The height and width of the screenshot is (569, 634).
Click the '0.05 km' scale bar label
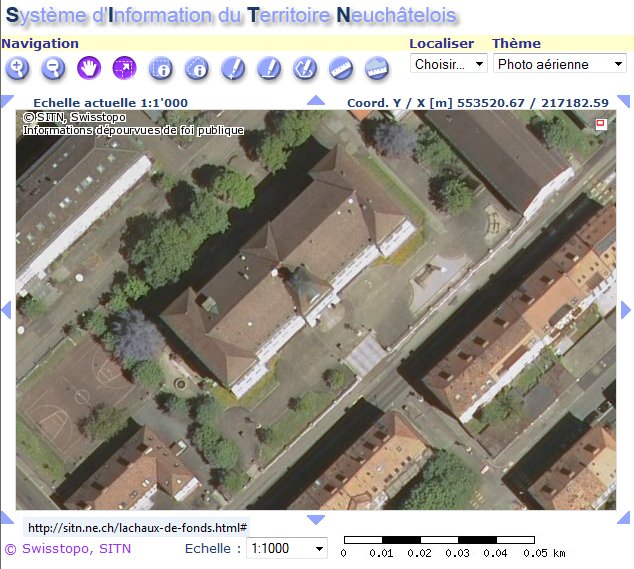point(544,553)
